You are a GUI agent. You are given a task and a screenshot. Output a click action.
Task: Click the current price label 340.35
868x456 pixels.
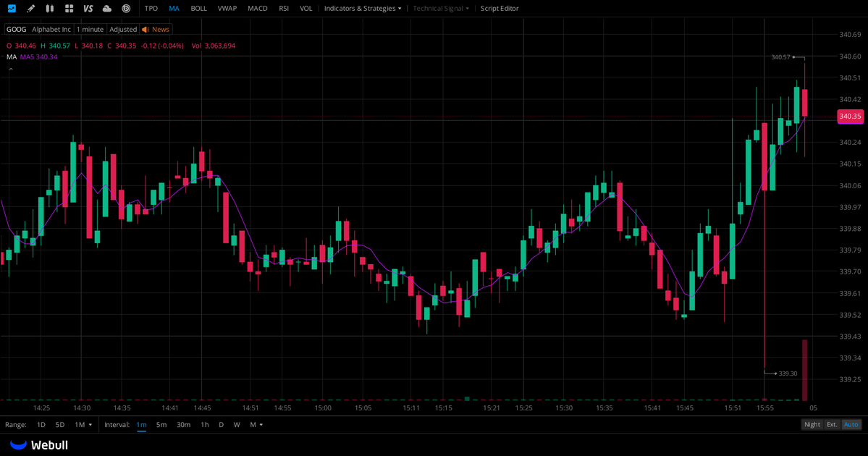[850, 117]
